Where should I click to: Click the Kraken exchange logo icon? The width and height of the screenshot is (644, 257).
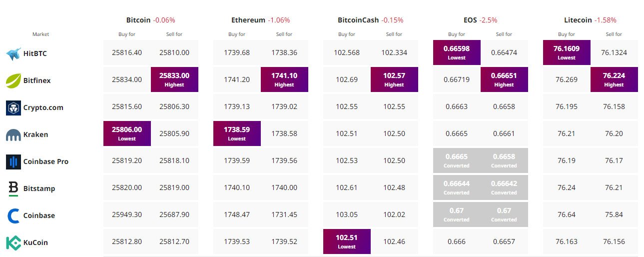(13, 134)
